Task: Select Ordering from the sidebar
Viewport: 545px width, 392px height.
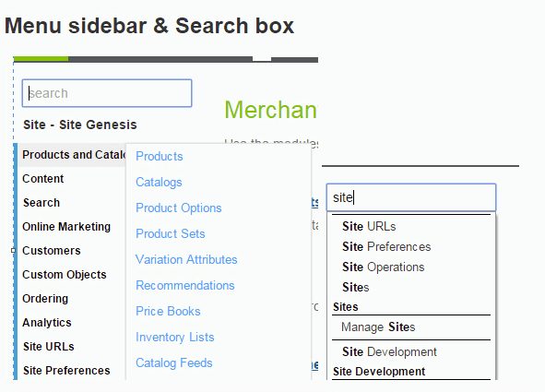Action: pyautogui.click(x=45, y=299)
